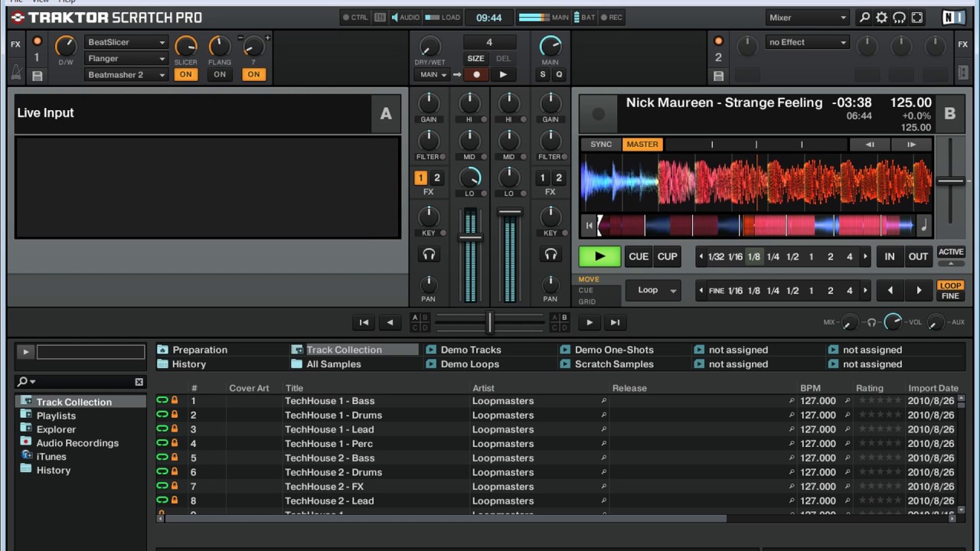Click the CUP button on Deck B

[x=668, y=256]
